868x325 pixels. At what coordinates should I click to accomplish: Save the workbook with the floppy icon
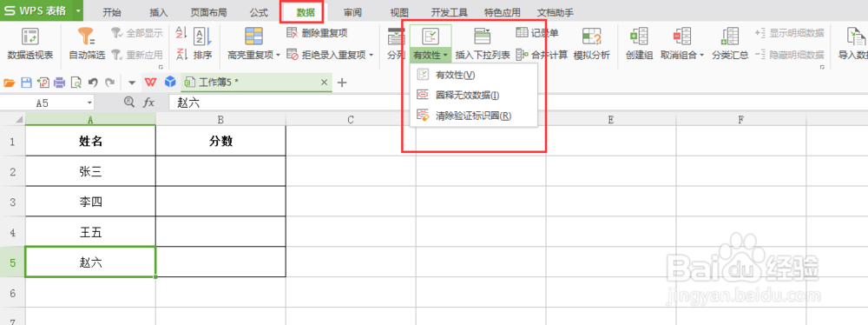pyautogui.click(x=26, y=83)
